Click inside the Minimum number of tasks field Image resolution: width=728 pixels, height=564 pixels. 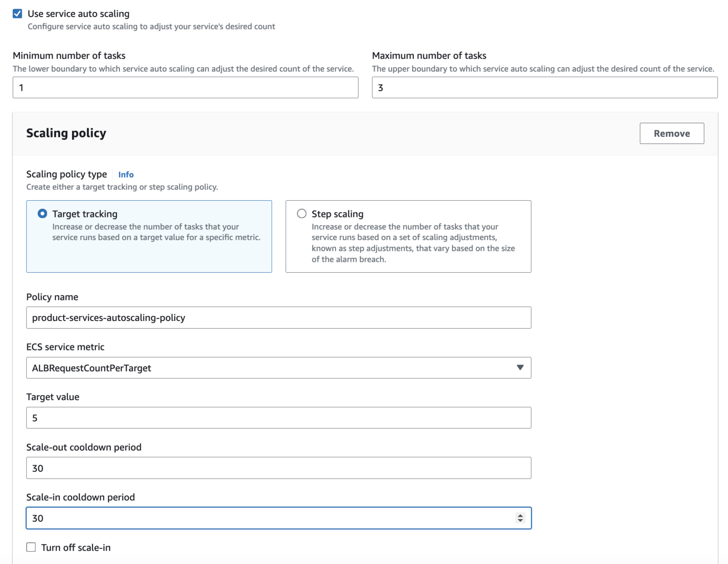pyautogui.click(x=185, y=88)
